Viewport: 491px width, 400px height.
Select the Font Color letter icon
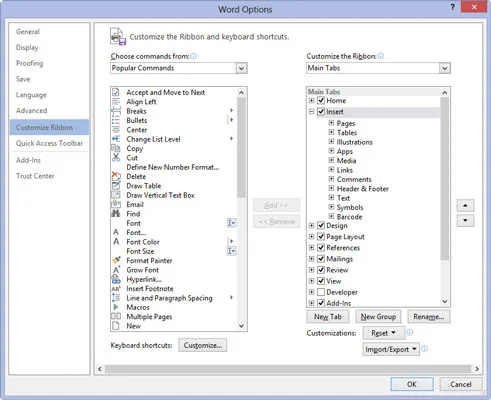[116, 242]
